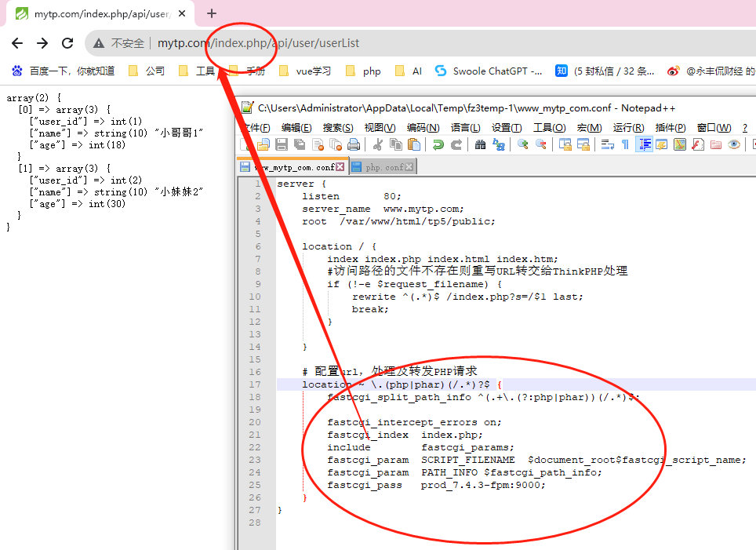The image size is (756, 550).
Task: Close the php.conf document tab
Action: coord(409,167)
